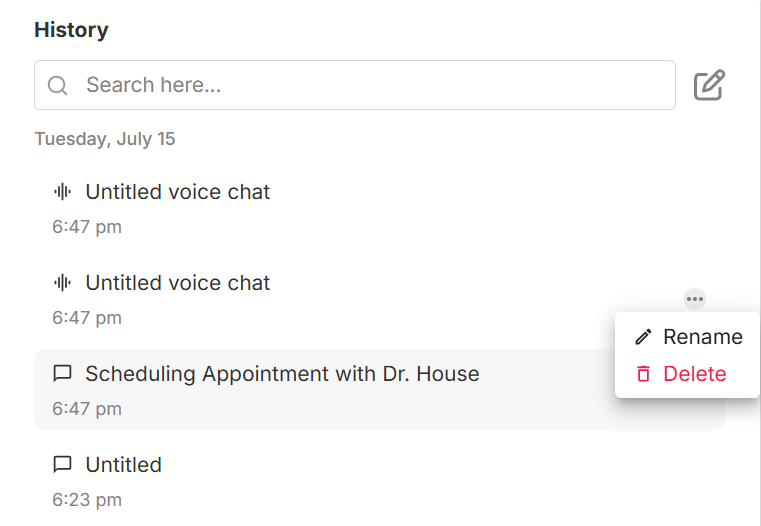This screenshot has width=761, height=526.
Task: Open Scheduling Appointment with Dr. House chat
Action: (x=282, y=374)
